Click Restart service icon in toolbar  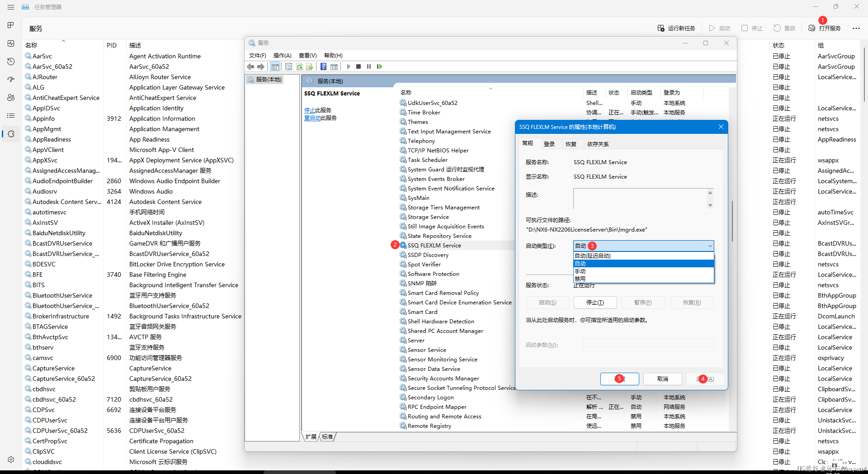(x=379, y=66)
